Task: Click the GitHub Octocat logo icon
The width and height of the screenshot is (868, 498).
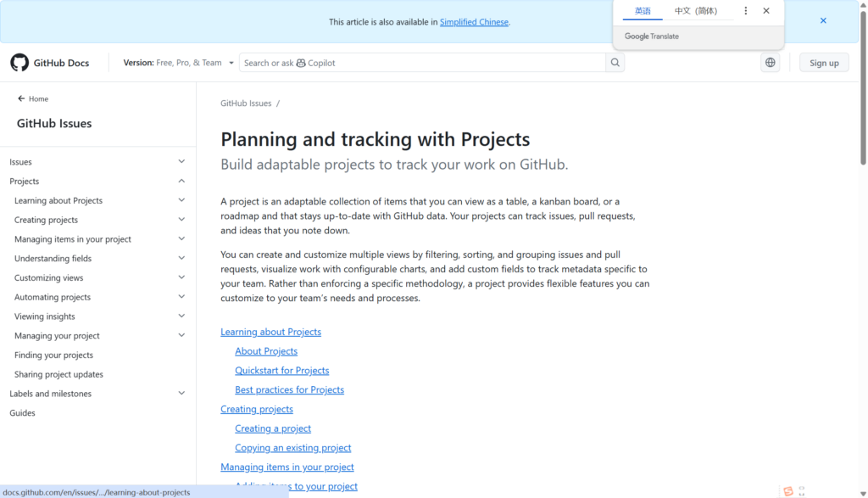Action: (19, 63)
